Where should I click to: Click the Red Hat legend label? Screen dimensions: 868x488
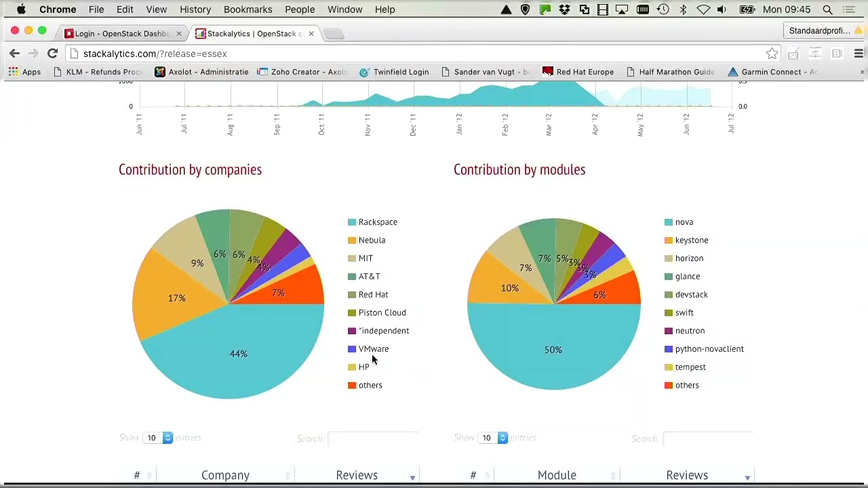[373, 295]
